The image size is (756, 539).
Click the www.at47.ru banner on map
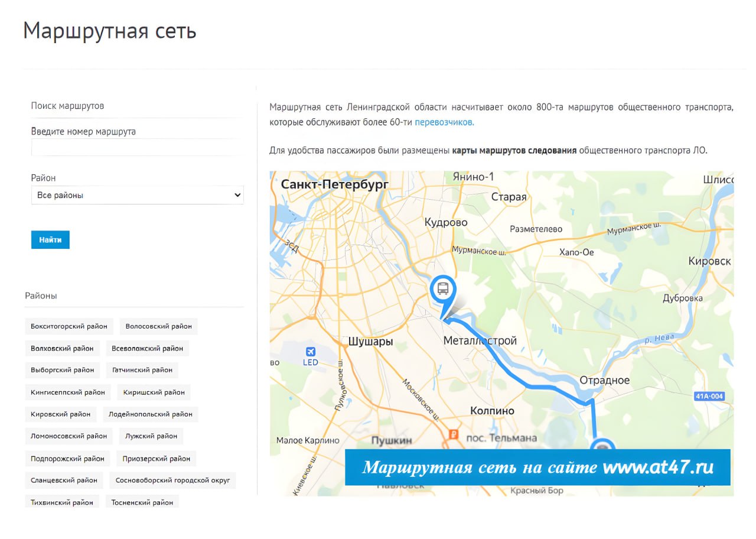(x=537, y=467)
